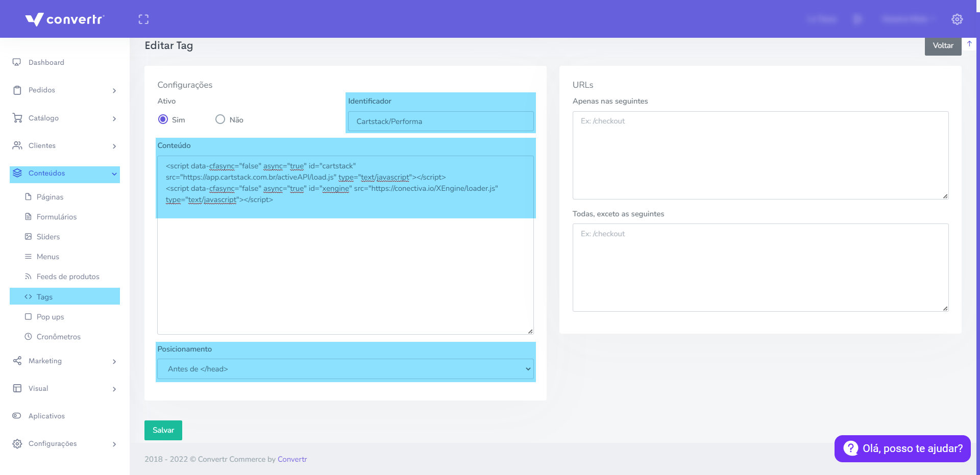Screen dimensions: 980x475
Task: Select the Sim radio button
Action: coord(163,119)
